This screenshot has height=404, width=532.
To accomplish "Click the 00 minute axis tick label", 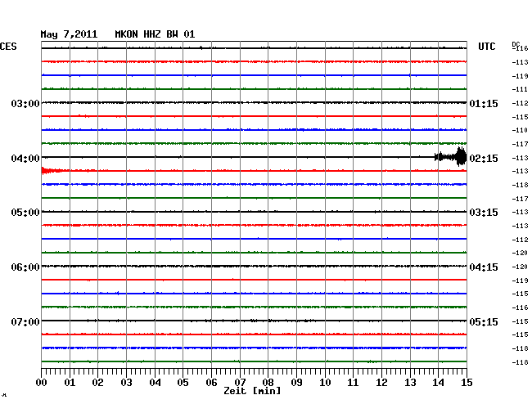I will pyautogui.click(x=42, y=383).
